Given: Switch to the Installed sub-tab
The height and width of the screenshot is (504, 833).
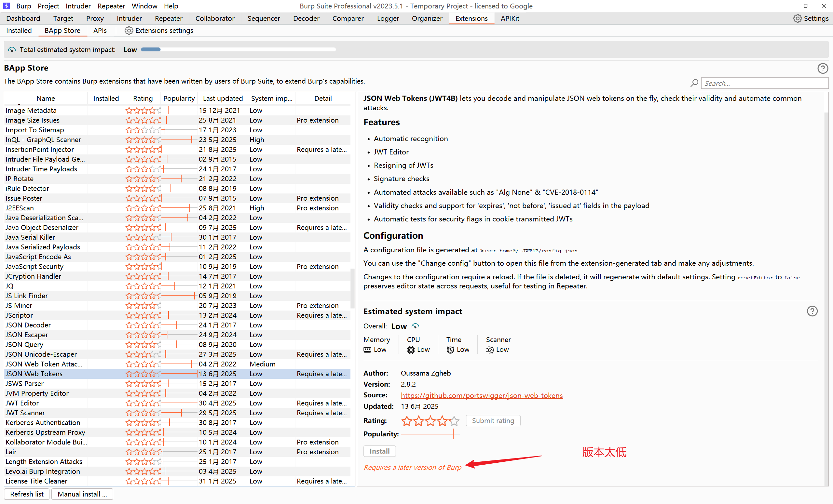Looking at the screenshot, I should (19, 30).
